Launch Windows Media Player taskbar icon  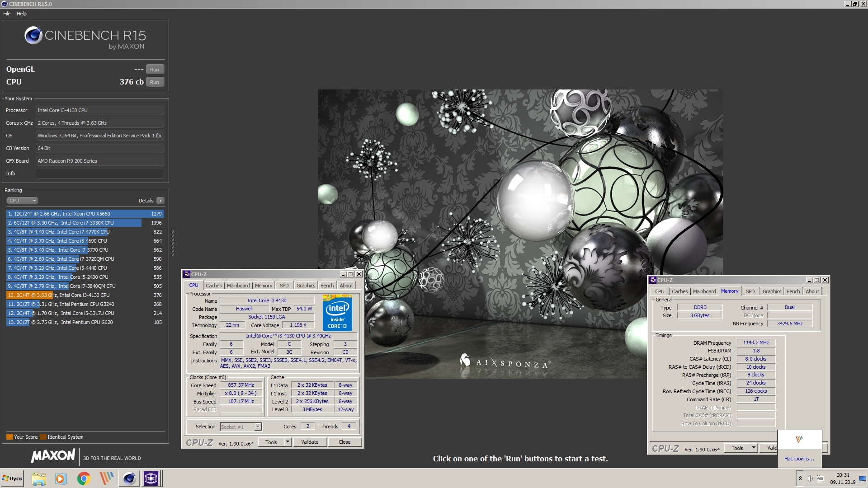point(61,479)
